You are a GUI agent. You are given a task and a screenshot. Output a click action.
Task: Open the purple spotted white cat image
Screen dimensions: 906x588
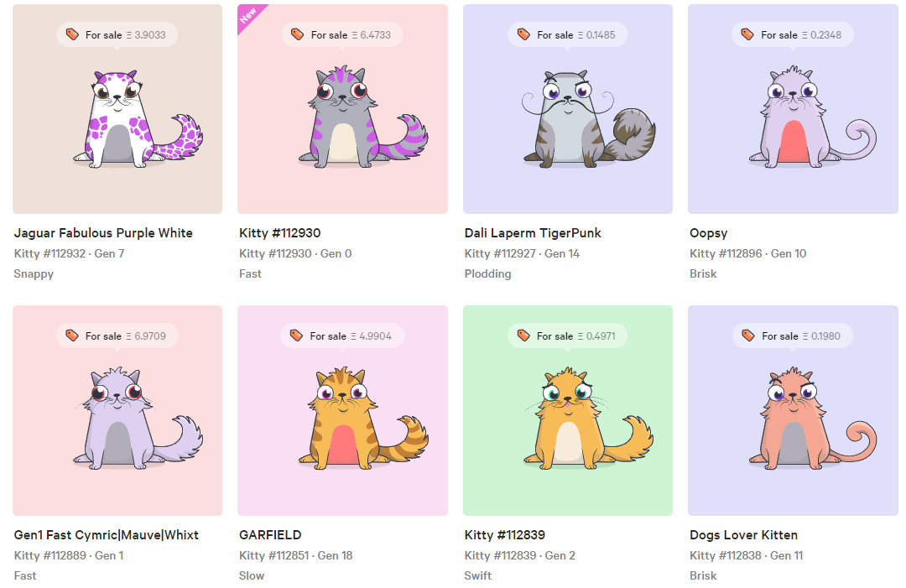click(138, 118)
